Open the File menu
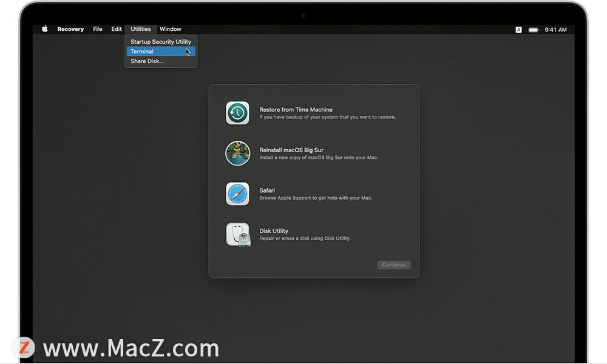The height and width of the screenshot is (364, 607). (x=98, y=29)
